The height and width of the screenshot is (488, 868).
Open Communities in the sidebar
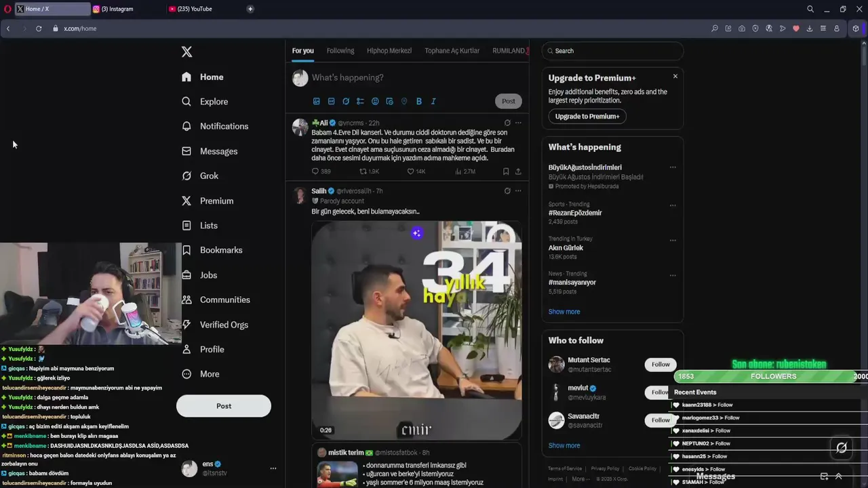click(216, 300)
